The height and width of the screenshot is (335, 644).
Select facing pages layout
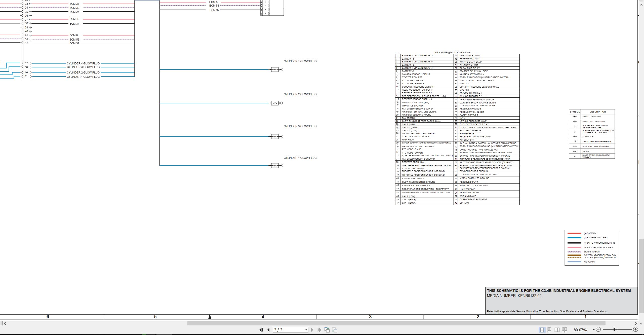tap(557, 330)
